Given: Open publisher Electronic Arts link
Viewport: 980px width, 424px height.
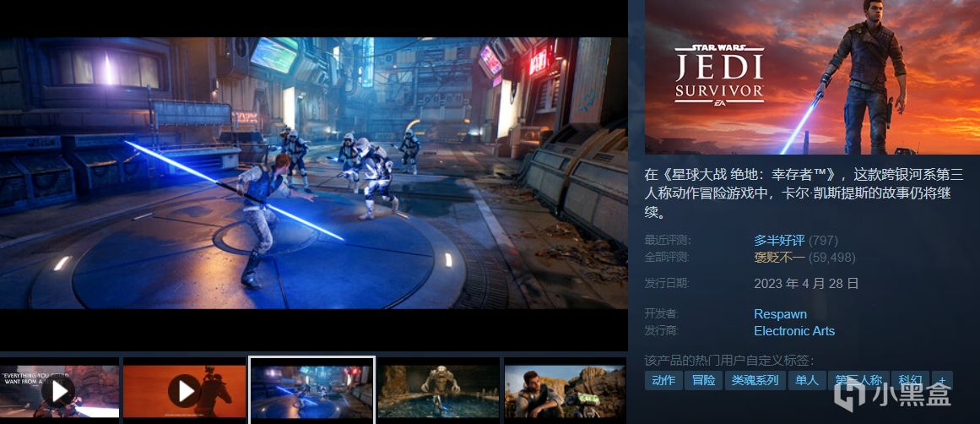Looking at the screenshot, I should pyautogui.click(x=794, y=331).
